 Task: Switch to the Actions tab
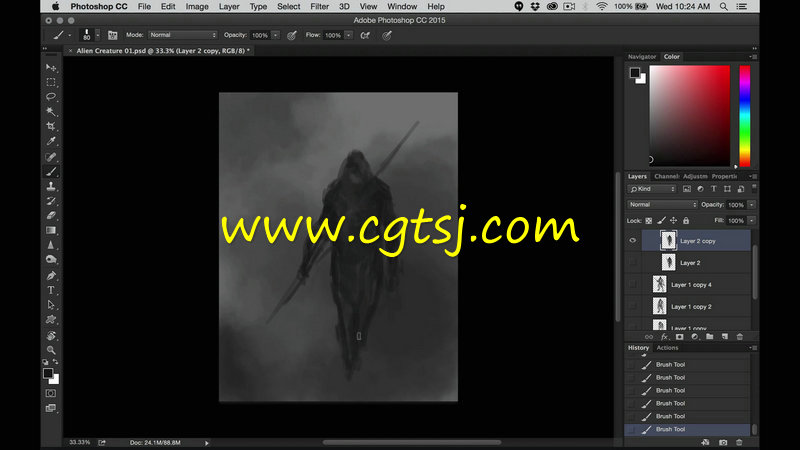(667, 347)
